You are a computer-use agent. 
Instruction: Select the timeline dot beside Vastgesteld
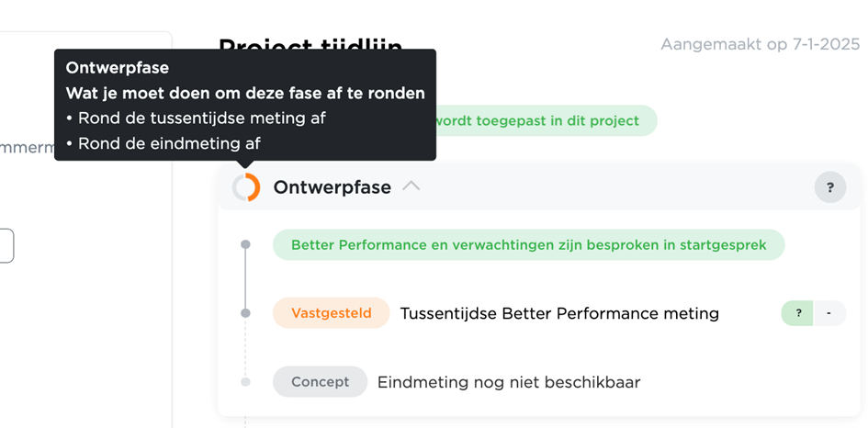246,313
